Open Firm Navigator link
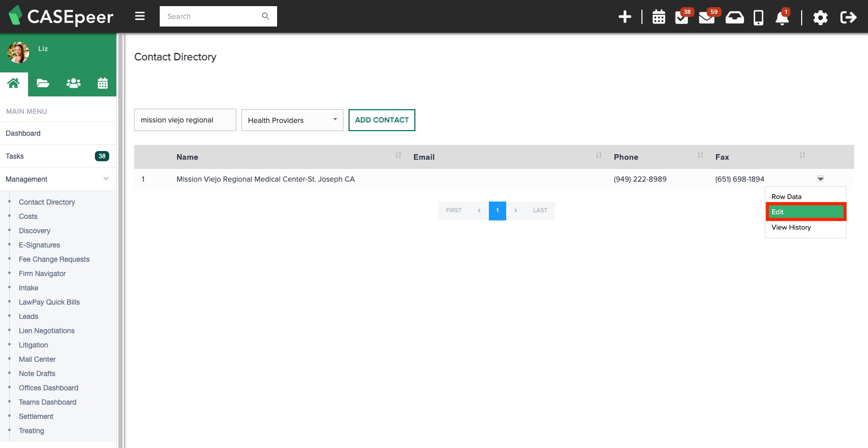 tap(42, 273)
